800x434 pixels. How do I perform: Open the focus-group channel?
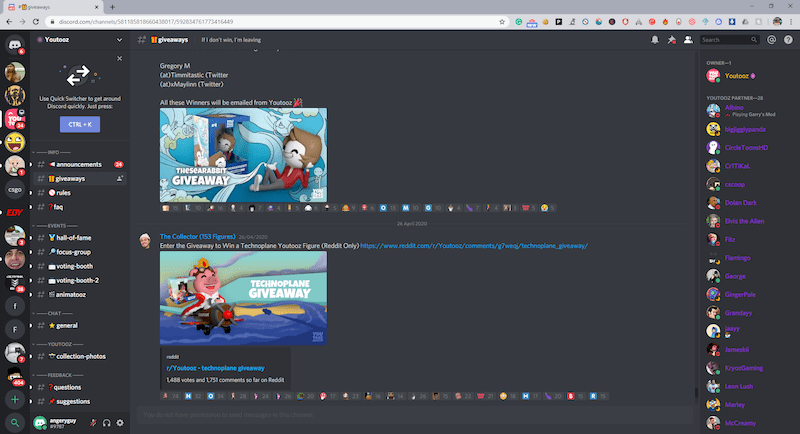(x=80, y=252)
